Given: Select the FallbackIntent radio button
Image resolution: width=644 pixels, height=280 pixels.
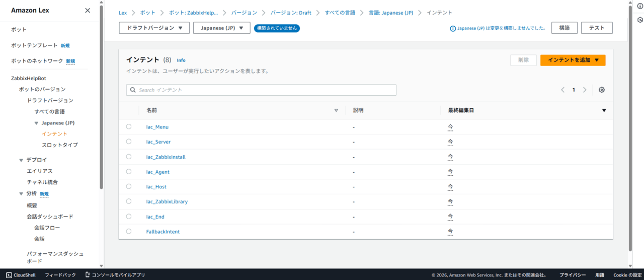Looking at the screenshot, I should [129, 231].
